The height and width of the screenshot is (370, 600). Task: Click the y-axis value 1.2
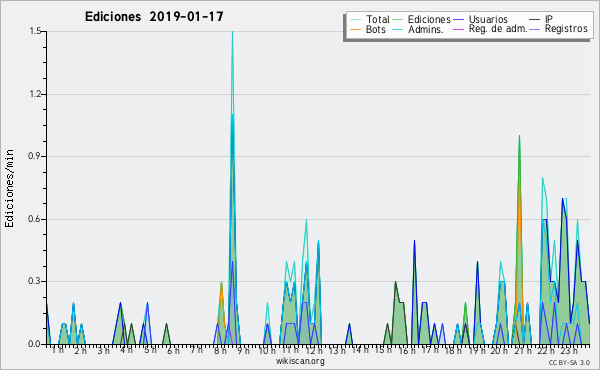(35, 94)
